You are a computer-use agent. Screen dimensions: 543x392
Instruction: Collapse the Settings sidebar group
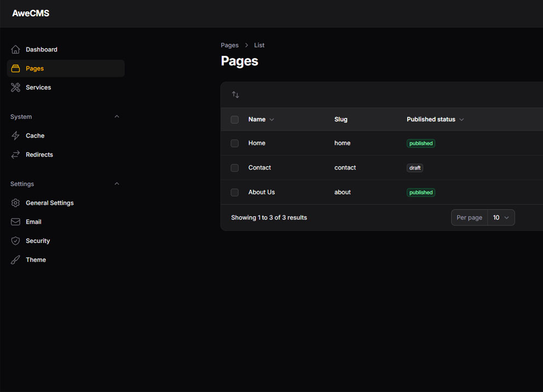[117, 184]
